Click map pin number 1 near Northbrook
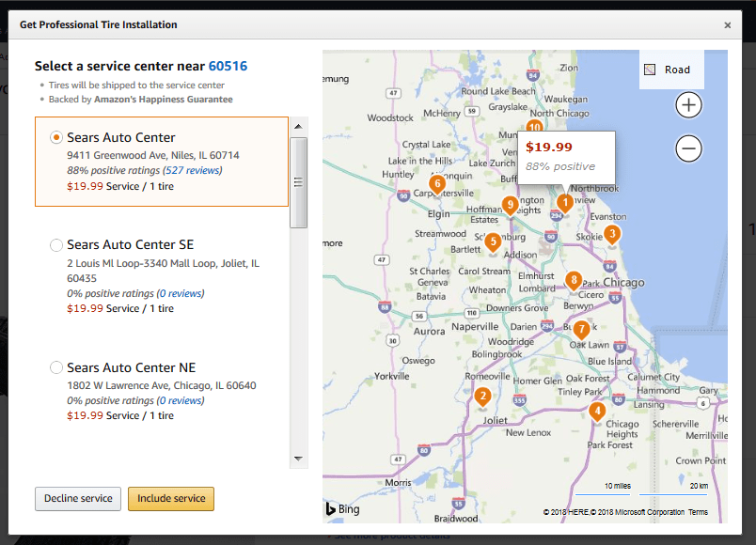756x545 pixels. [x=565, y=203]
